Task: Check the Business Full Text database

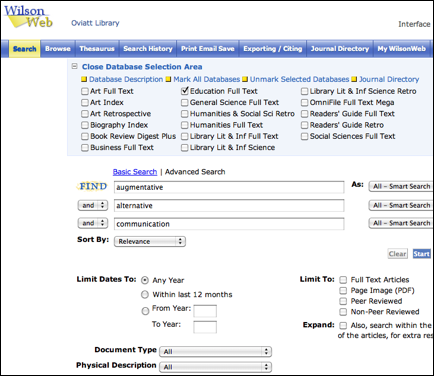Action: (x=85, y=148)
